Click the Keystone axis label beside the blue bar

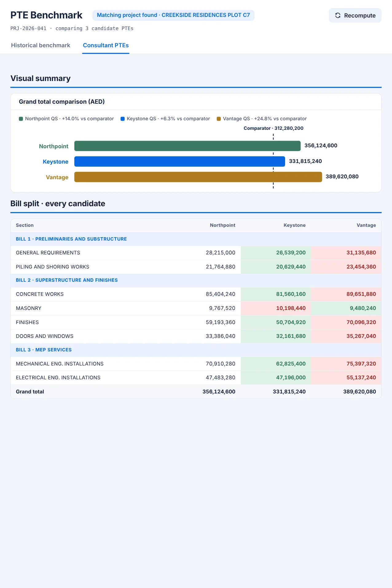pos(55,162)
